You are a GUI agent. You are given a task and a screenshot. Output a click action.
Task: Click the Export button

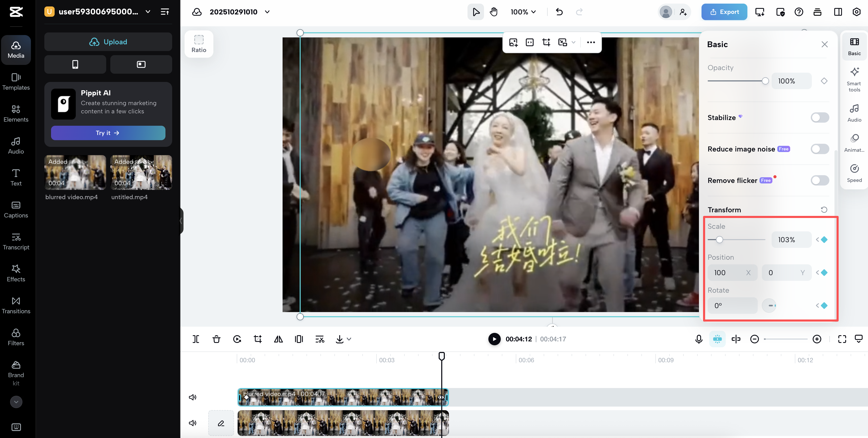point(724,12)
